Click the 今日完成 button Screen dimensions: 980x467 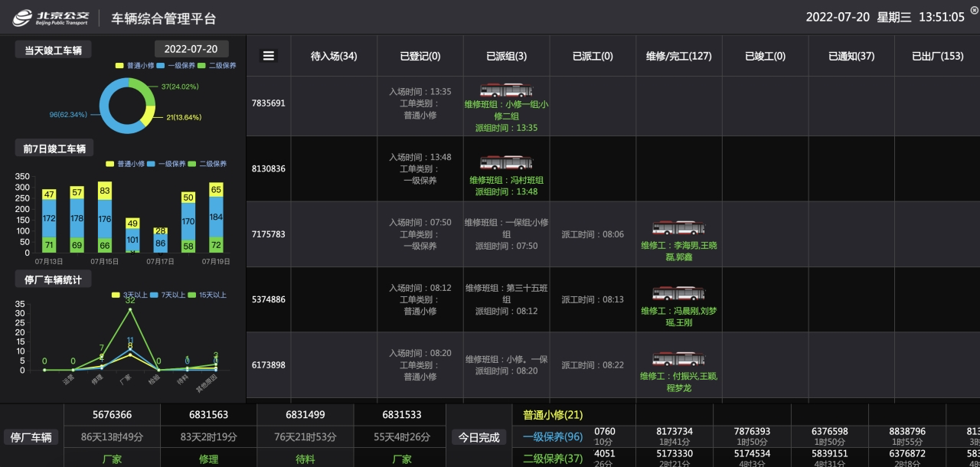coord(479,438)
